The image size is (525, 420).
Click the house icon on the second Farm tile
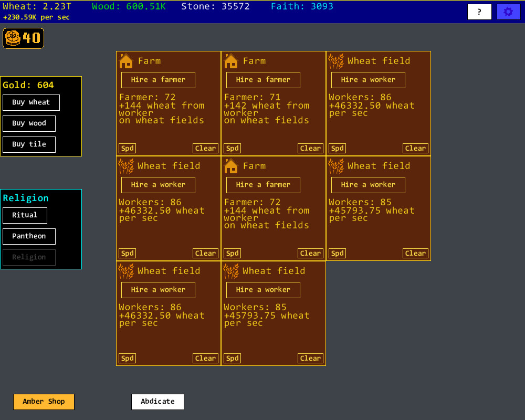(231, 60)
